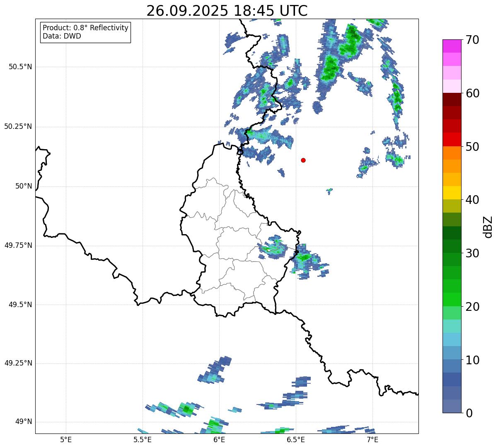Click the longitude label 5°E

click(66, 439)
